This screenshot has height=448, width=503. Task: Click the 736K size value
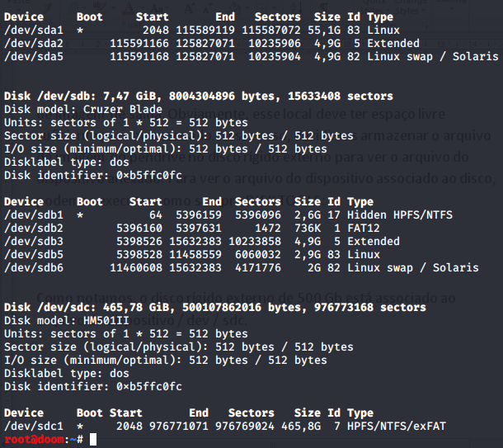307,229
